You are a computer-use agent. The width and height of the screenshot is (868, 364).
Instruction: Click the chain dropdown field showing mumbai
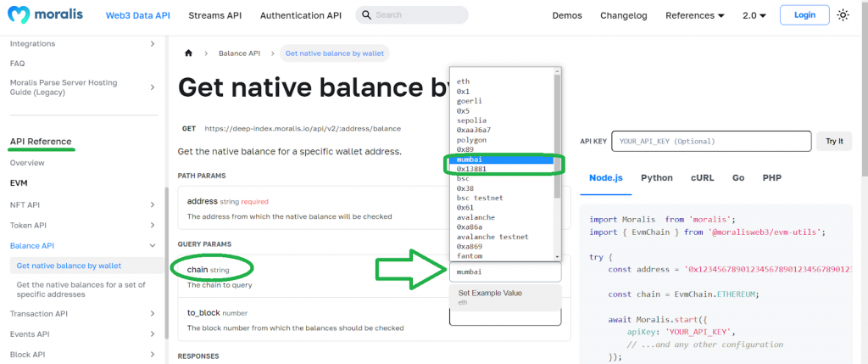tap(505, 272)
